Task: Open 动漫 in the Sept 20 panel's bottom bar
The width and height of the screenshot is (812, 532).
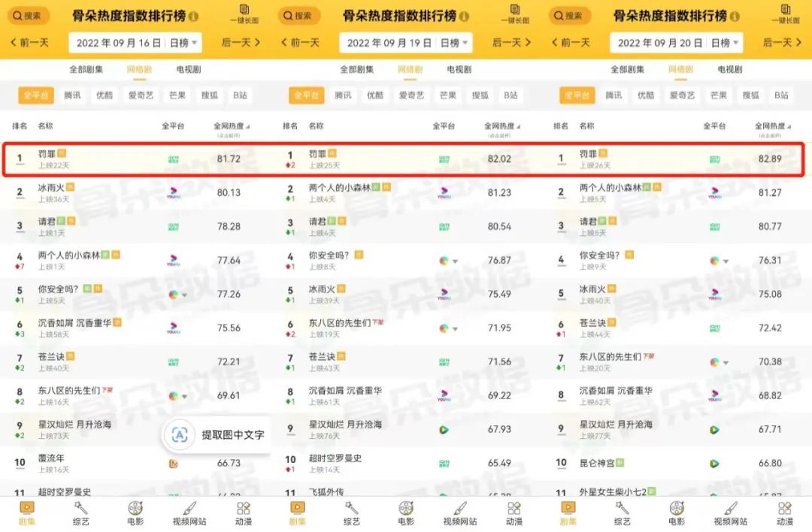Action: click(785, 513)
